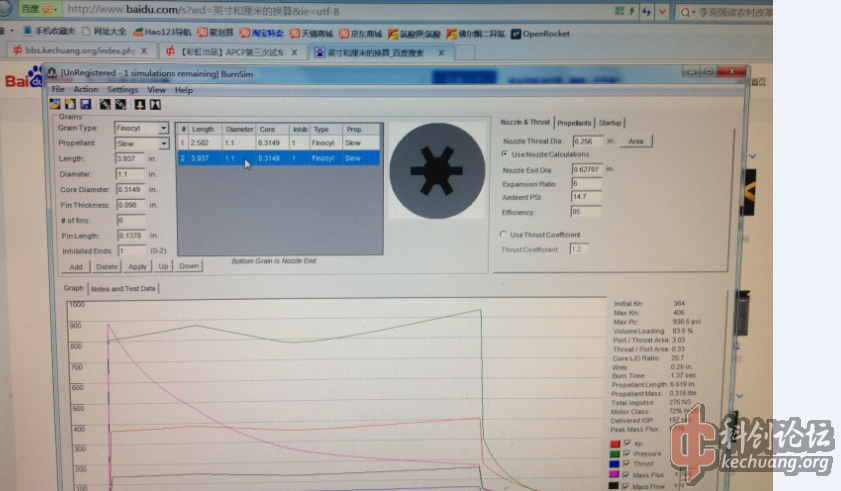Click the green Pressure color swatch

click(615, 454)
